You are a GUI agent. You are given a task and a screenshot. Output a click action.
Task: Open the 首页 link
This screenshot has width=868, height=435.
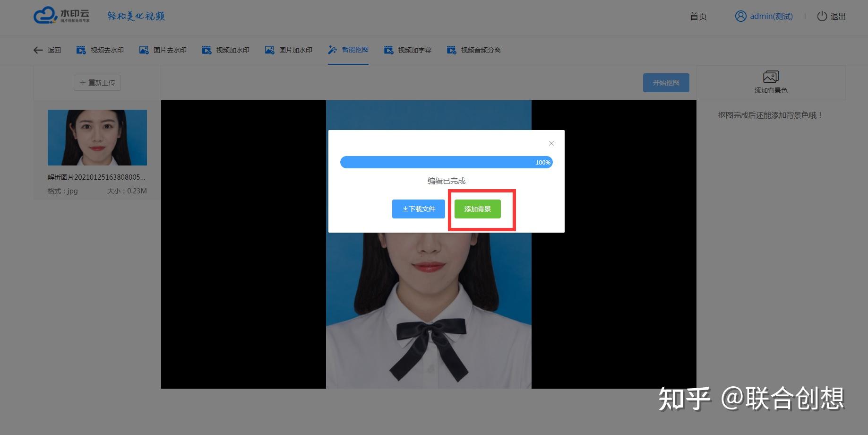tap(698, 17)
